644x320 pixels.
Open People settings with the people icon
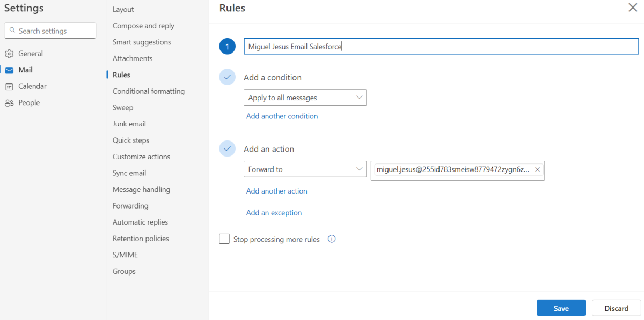(10, 102)
